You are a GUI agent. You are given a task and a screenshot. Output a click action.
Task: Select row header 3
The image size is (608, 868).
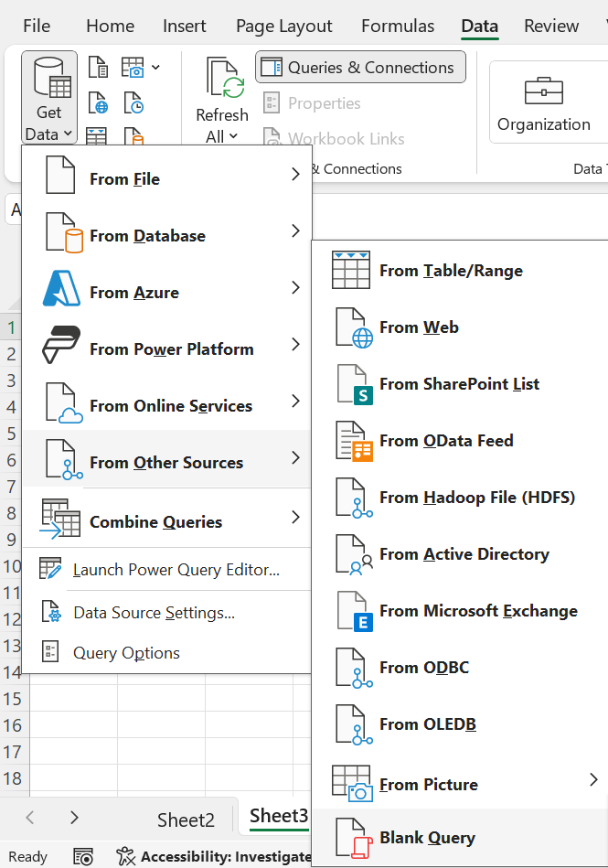click(x=11, y=380)
